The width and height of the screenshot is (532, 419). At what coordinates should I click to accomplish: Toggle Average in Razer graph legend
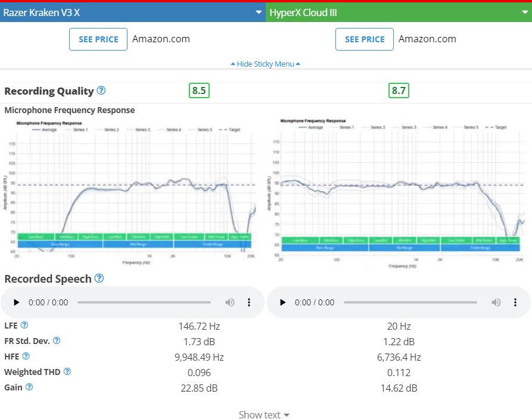click(45, 130)
